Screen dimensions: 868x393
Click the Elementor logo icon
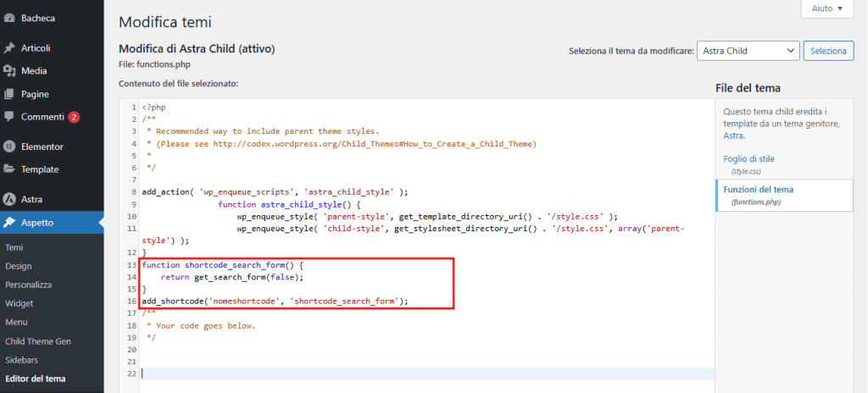pos(8,147)
